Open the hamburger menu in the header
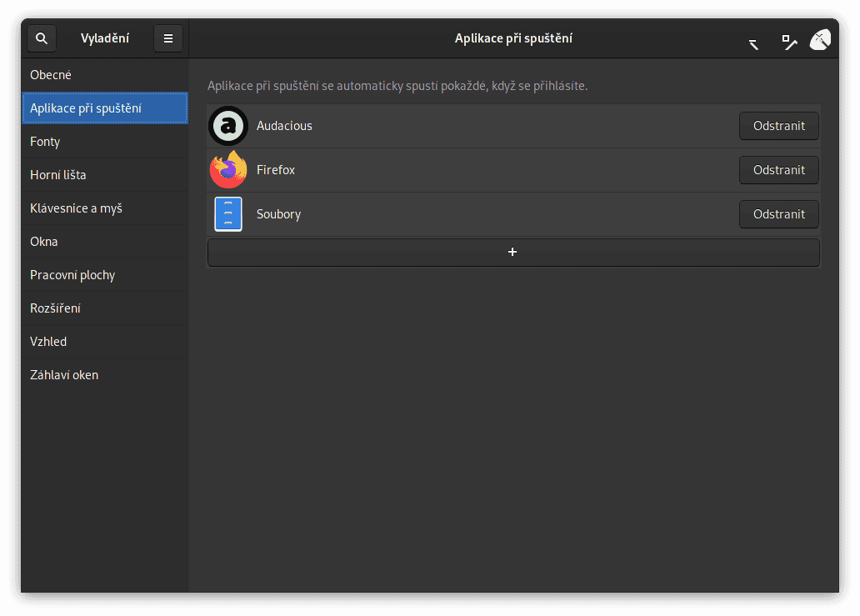 (168, 38)
